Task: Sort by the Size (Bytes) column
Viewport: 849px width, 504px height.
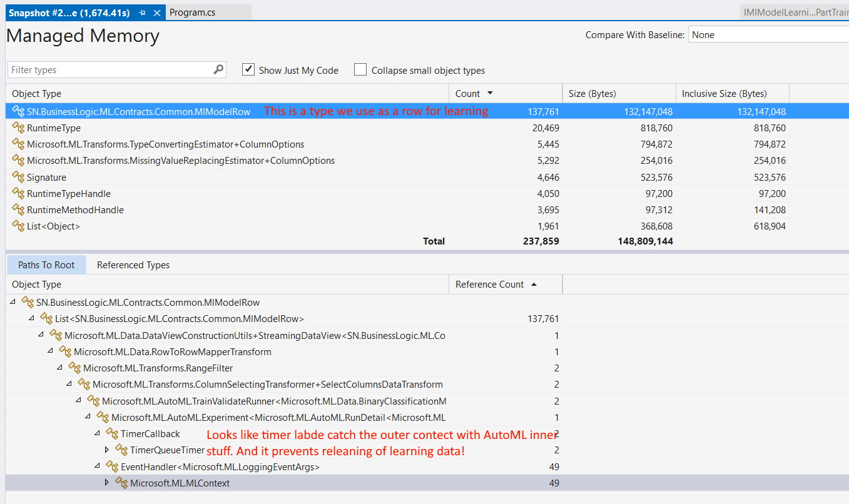Action: [x=619, y=94]
